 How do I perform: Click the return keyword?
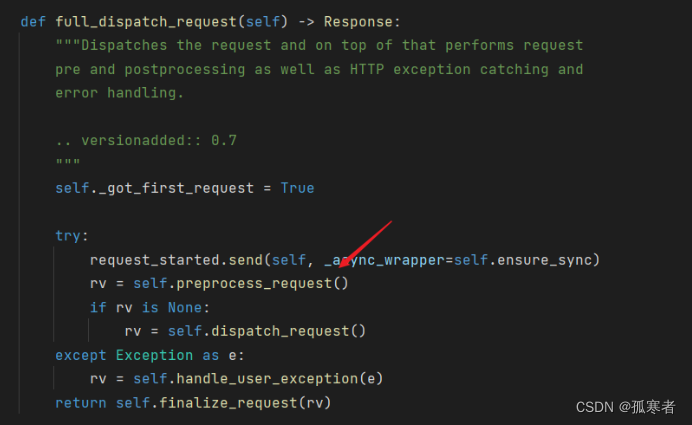pyautogui.click(x=81, y=402)
